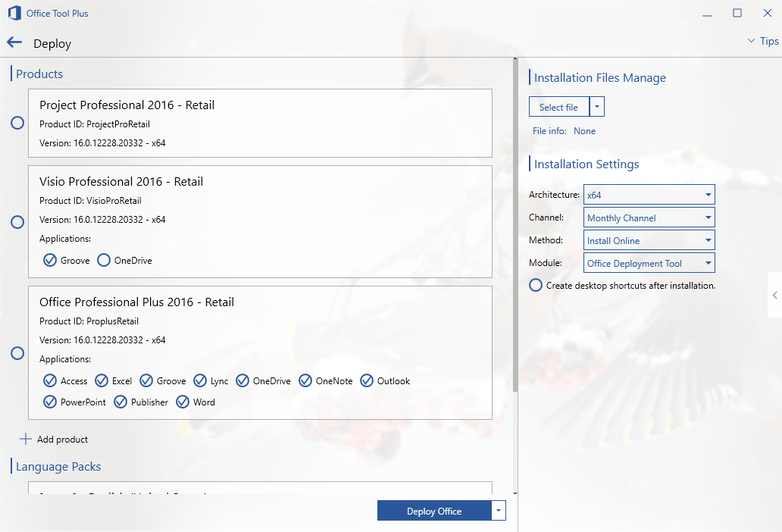Click the Deploy Office button
The image size is (782, 532).
pos(434,511)
